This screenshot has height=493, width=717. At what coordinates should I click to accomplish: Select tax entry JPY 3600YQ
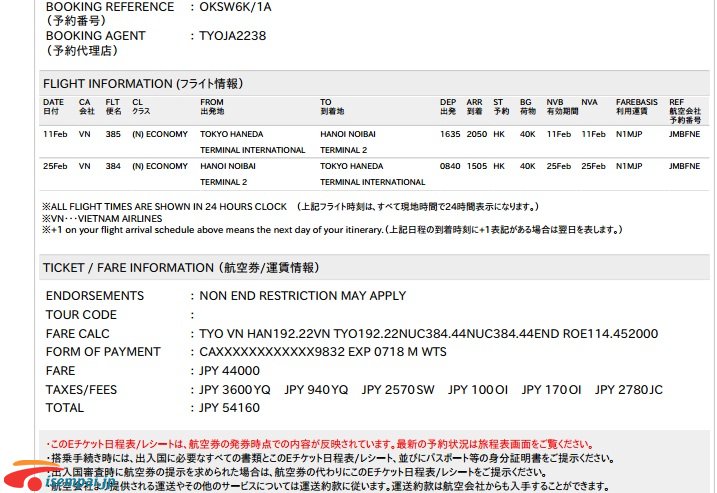(x=235, y=390)
